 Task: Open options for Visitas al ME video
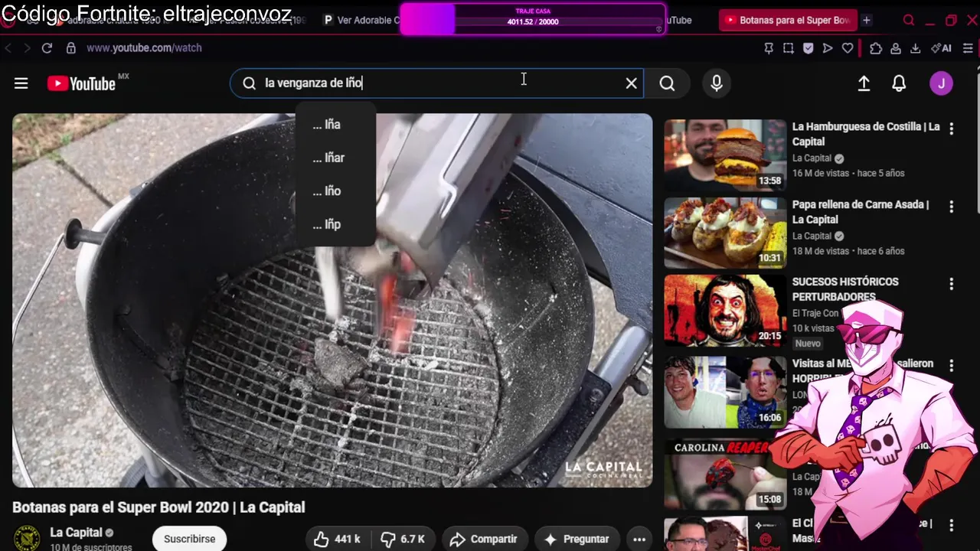[x=952, y=366]
